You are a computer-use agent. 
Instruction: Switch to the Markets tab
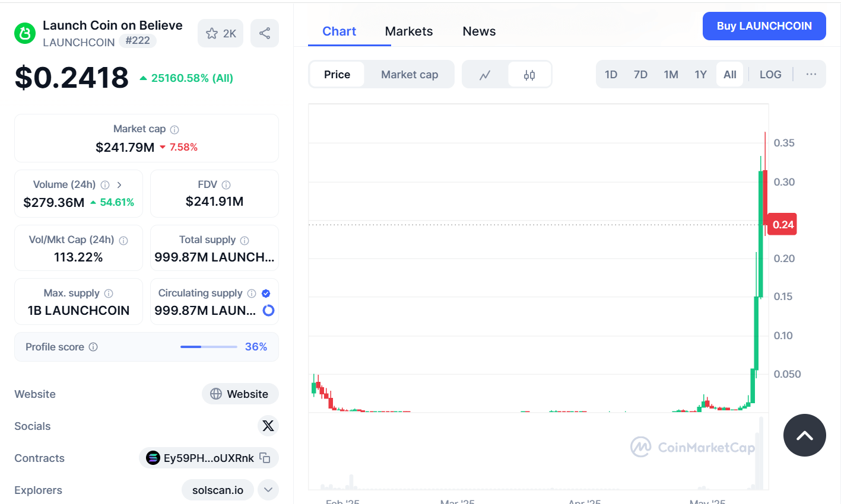point(409,31)
